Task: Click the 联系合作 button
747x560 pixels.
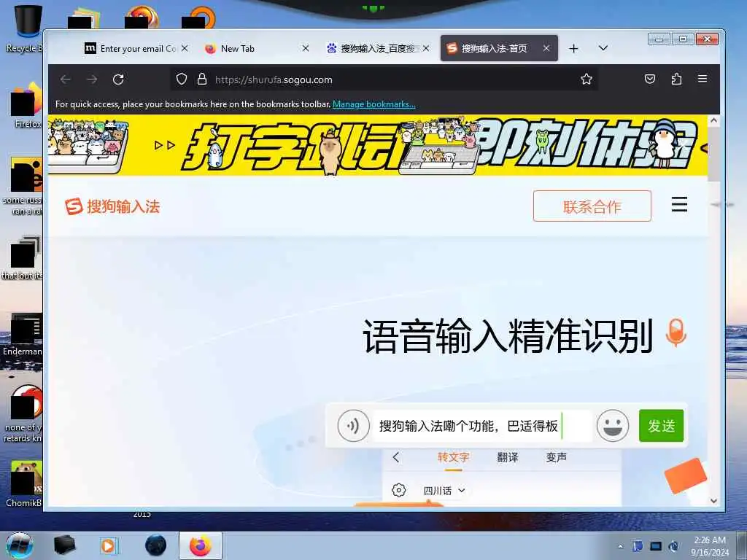Action: coord(592,206)
